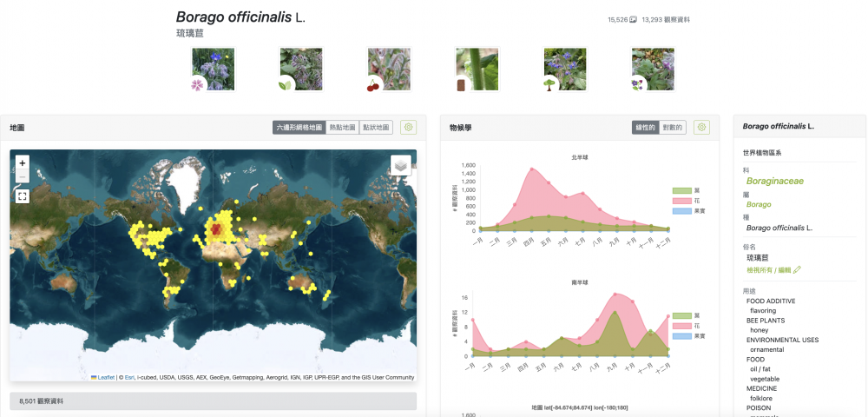This screenshot has height=417, width=868.
Task: Open the map layers selector
Action: click(400, 165)
